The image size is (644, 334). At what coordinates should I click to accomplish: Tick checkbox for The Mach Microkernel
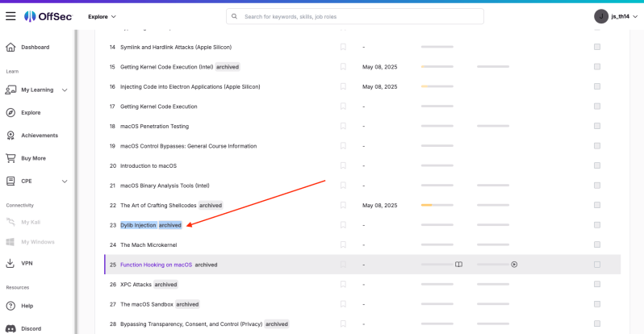click(597, 244)
